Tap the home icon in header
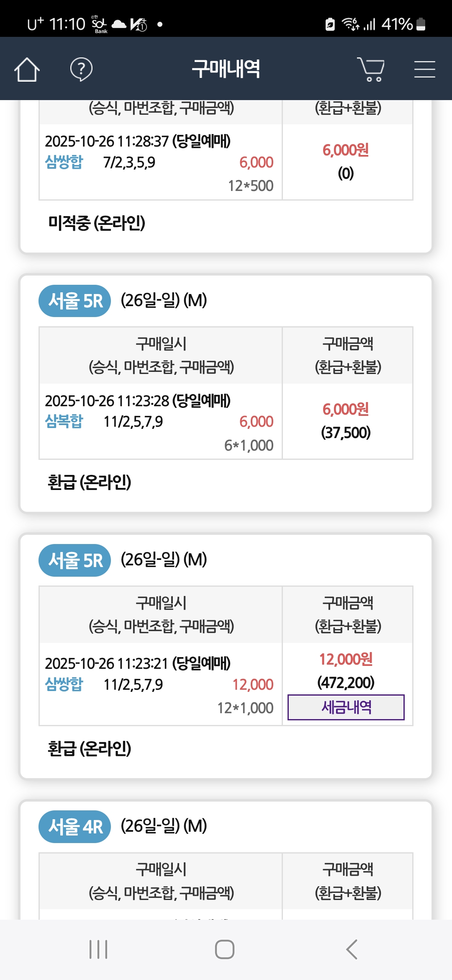 27,69
